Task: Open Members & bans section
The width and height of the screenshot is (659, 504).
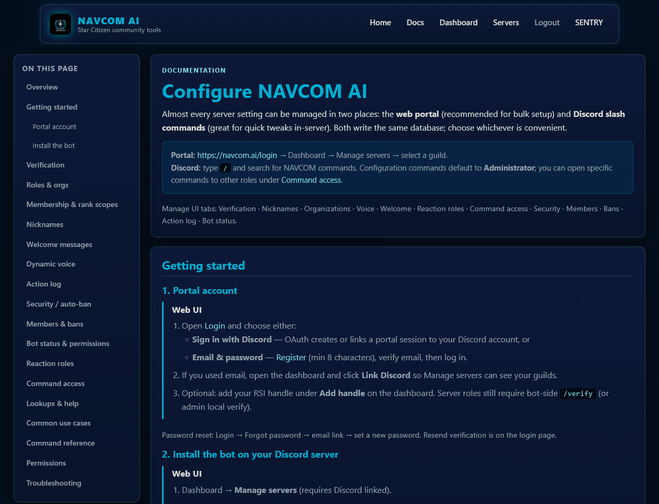Action: (x=55, y=324)
